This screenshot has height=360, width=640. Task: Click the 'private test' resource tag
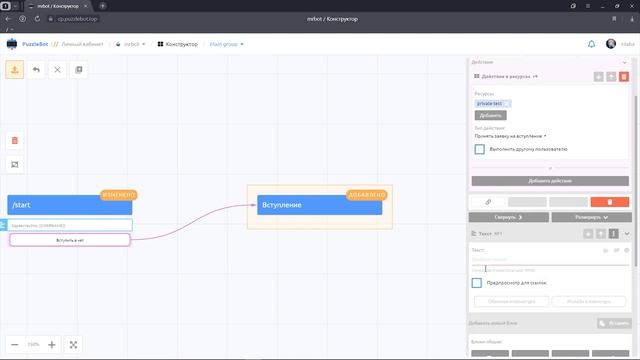point(493,104)
